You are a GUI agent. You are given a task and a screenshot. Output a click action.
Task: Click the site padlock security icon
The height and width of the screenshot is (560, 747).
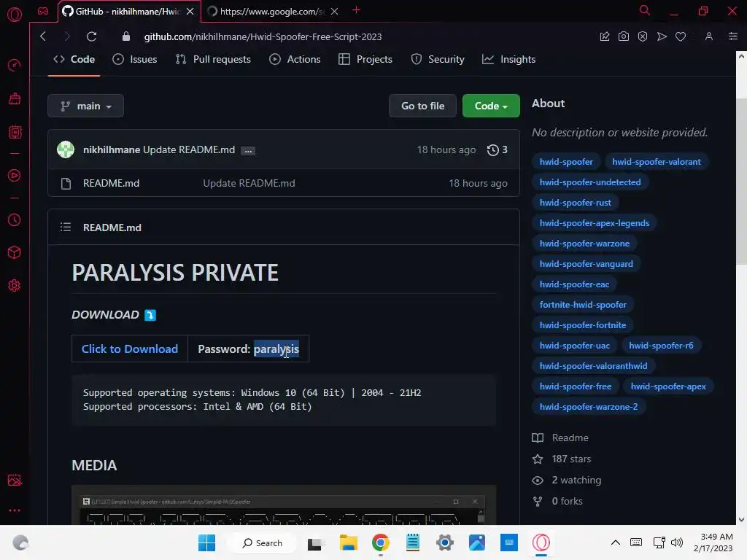tap(125, 36)
